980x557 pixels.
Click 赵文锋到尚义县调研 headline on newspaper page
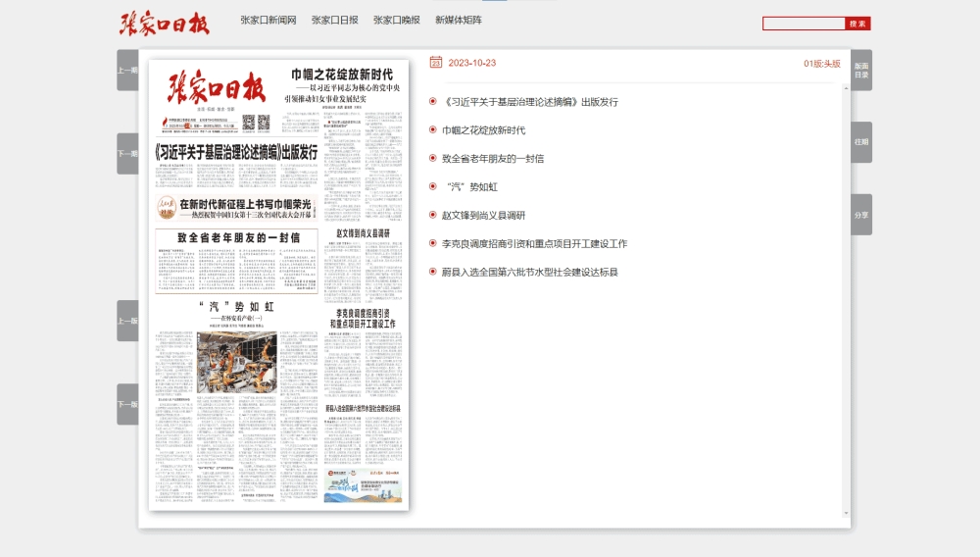[x=364, y=233]
